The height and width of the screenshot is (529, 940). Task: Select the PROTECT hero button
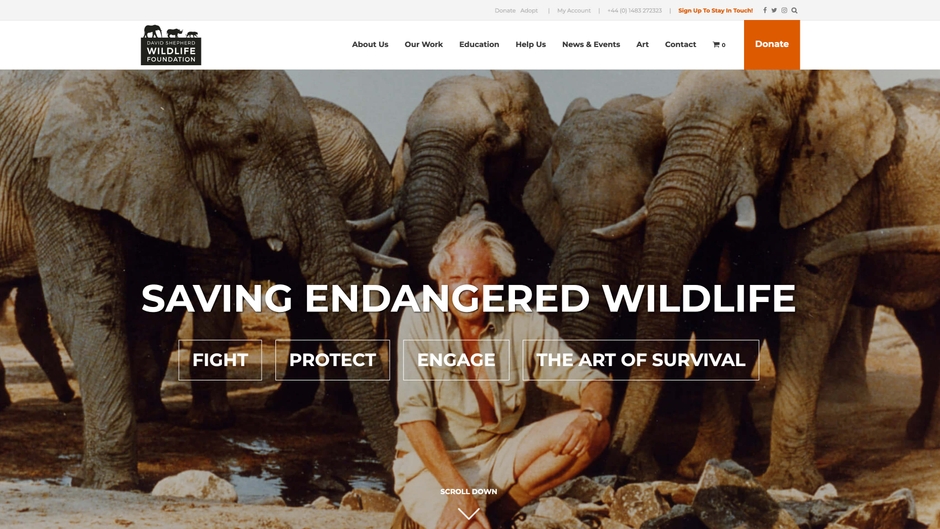332,360
